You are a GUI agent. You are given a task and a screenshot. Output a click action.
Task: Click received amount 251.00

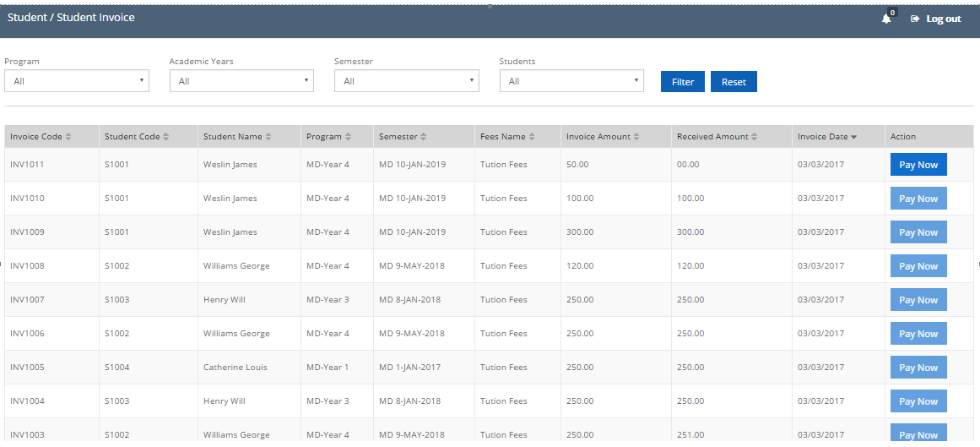click(x=690, y=435)
